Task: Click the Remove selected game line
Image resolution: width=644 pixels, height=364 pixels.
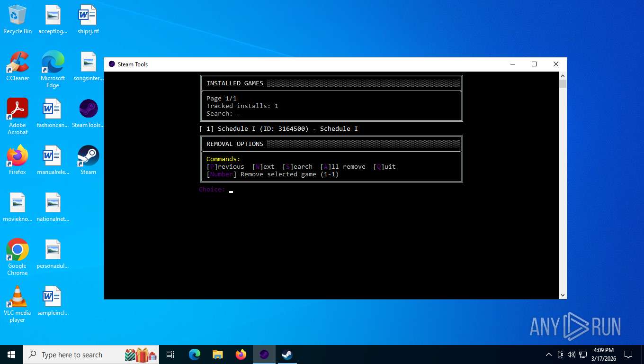Action: point(273,174)
